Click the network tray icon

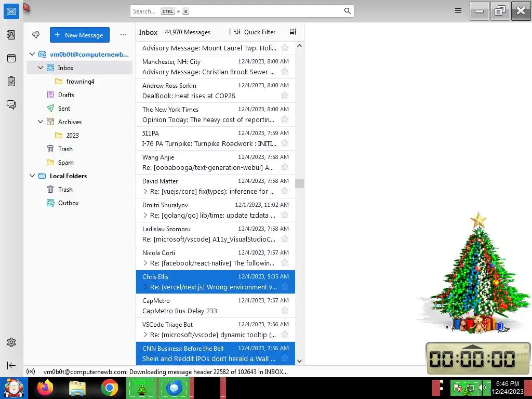[470, 388]
